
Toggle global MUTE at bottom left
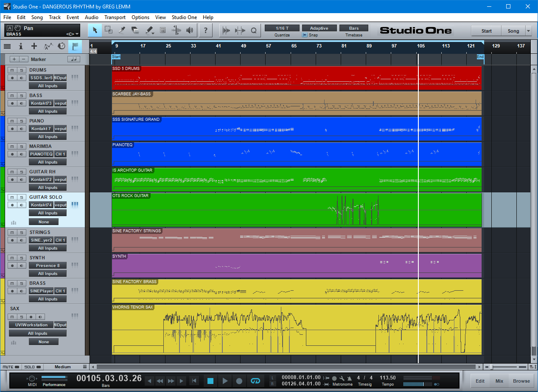coord(11,367)
